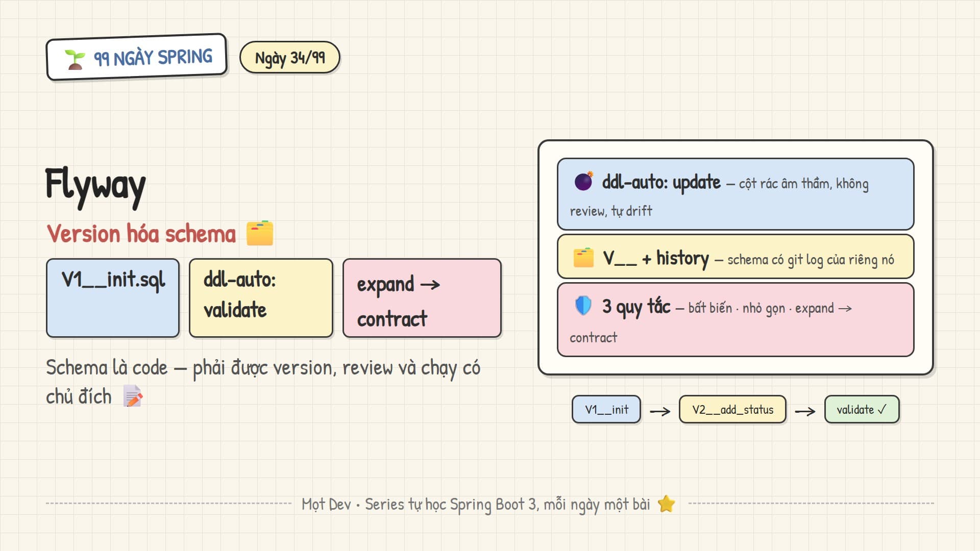Select the "V2__add_status" migration chip
Viewport: 980px width, 551px height.
[732, 409]
